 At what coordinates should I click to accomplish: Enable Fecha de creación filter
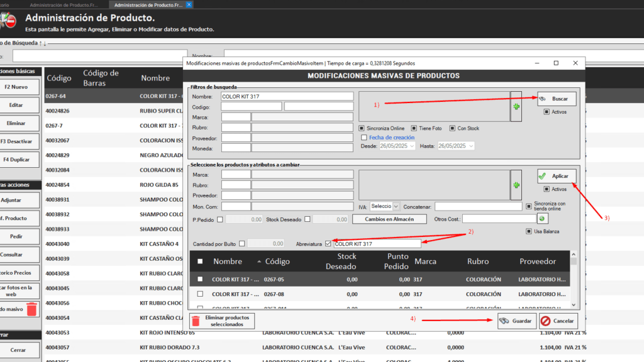364,138
